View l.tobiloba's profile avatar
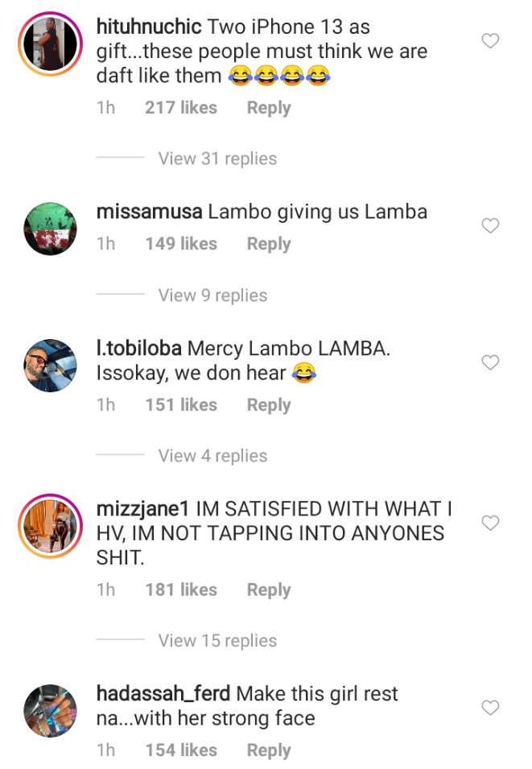This screenshot has width=532, height=769. [50, 366]
